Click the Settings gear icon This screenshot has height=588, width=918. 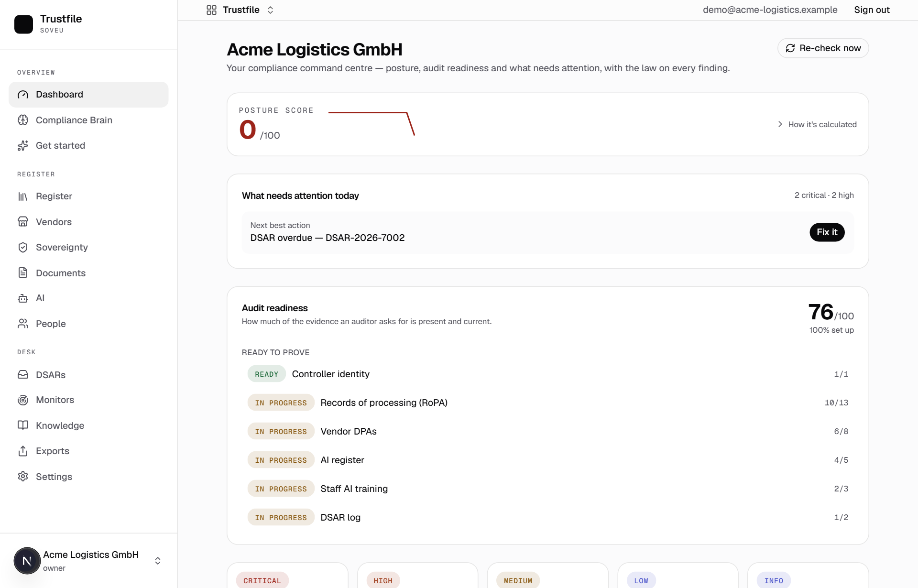tap(23, 477)
